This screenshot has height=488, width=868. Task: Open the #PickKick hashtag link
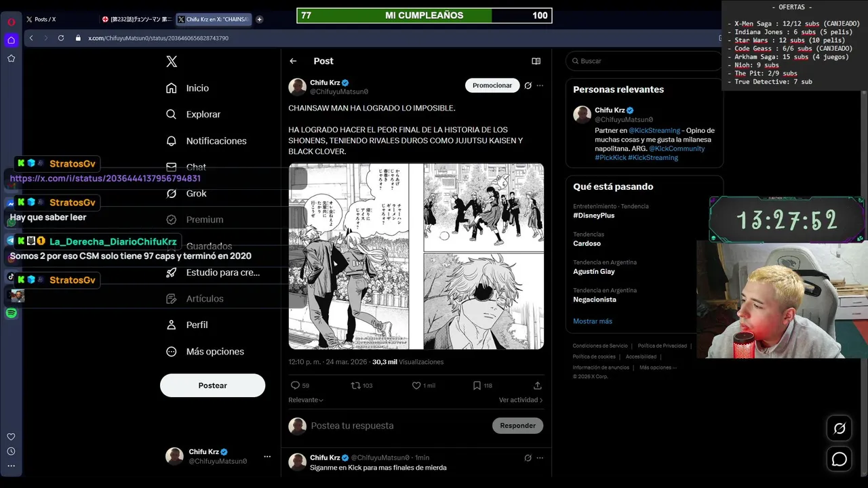[610, 157]
